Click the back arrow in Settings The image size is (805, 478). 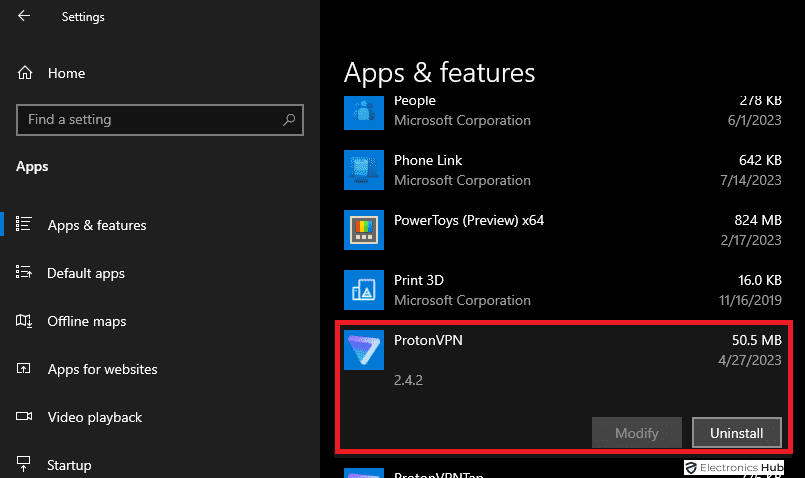point(24,16)
